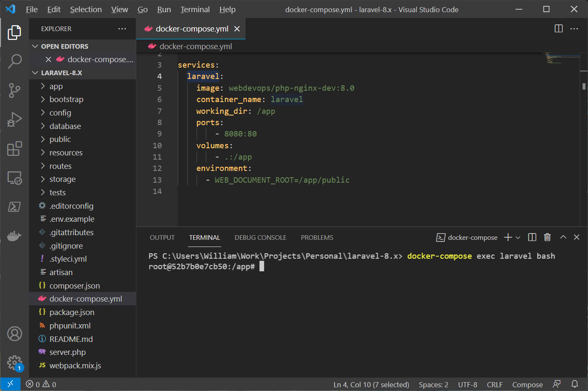588x391 pixels.
Task: Expand the app folder
Action: click(x=82, y=86)
